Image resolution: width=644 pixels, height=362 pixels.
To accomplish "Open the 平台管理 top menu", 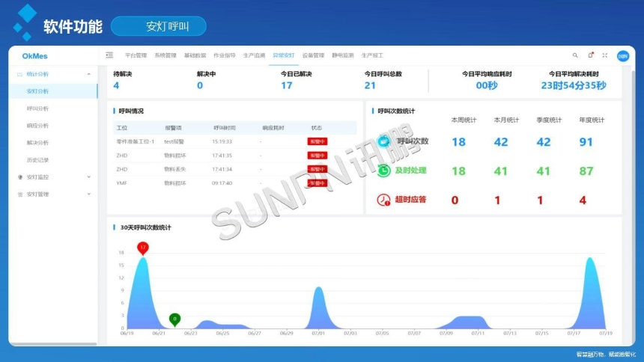I will 136,55.
